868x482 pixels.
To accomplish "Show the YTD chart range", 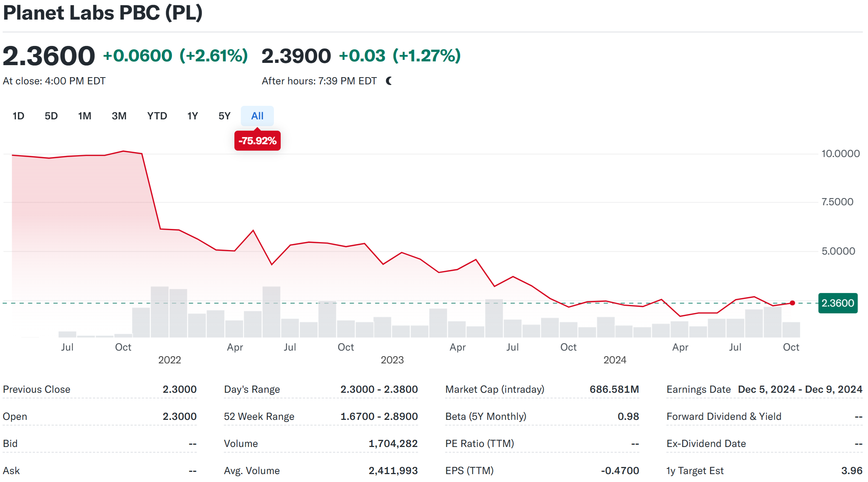I will tap(157, 116).
